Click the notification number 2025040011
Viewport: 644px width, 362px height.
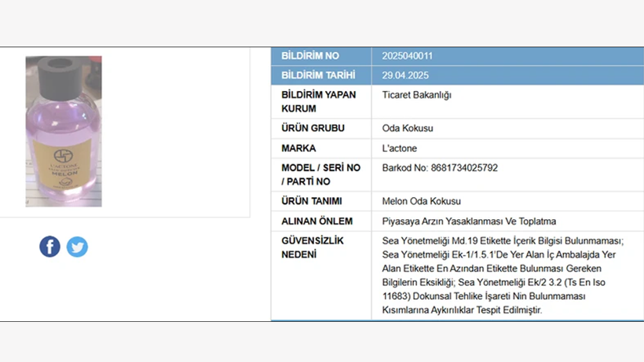(x=407, y=57)
